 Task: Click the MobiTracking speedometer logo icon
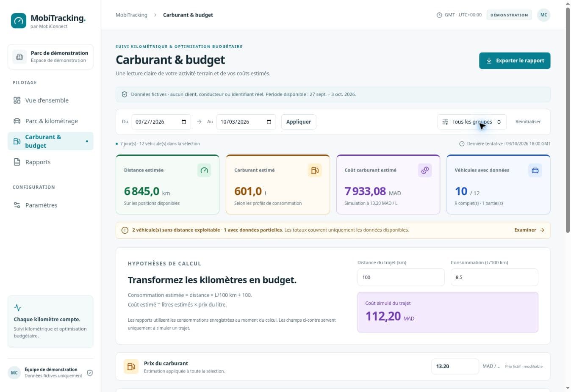coord(19,21)
